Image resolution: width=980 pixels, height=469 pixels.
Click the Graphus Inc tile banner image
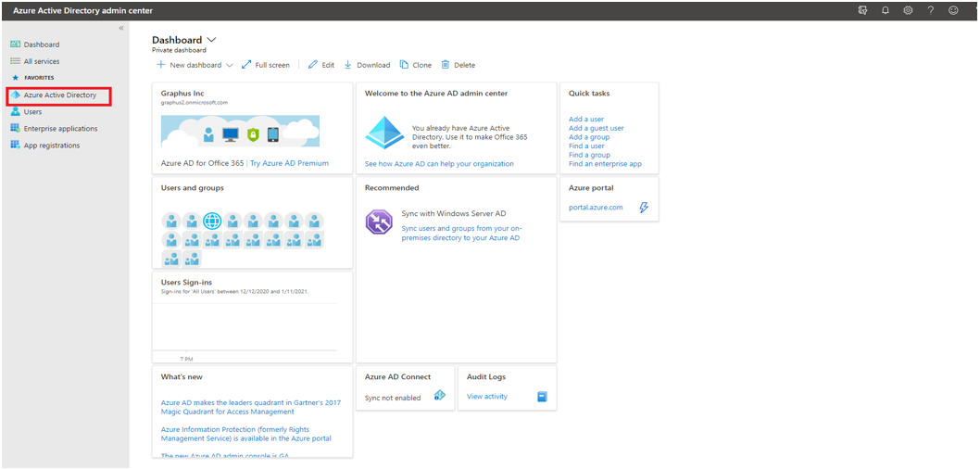(x=240, y=131)
